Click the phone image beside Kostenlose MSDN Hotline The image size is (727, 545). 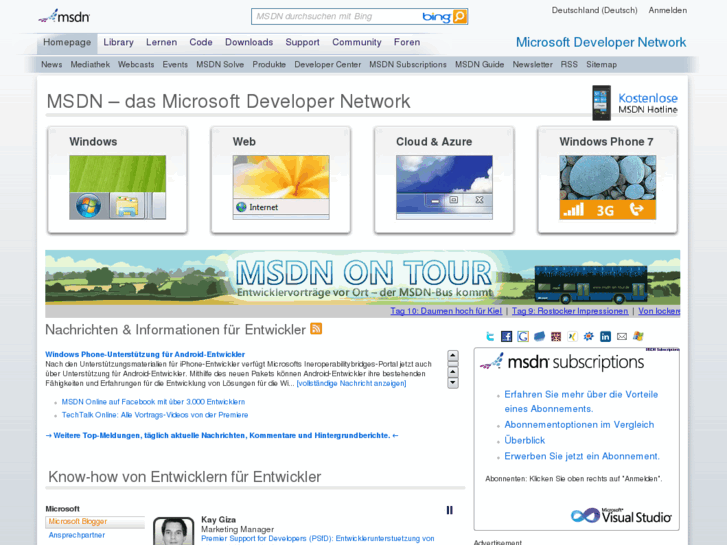click(601, 103)
